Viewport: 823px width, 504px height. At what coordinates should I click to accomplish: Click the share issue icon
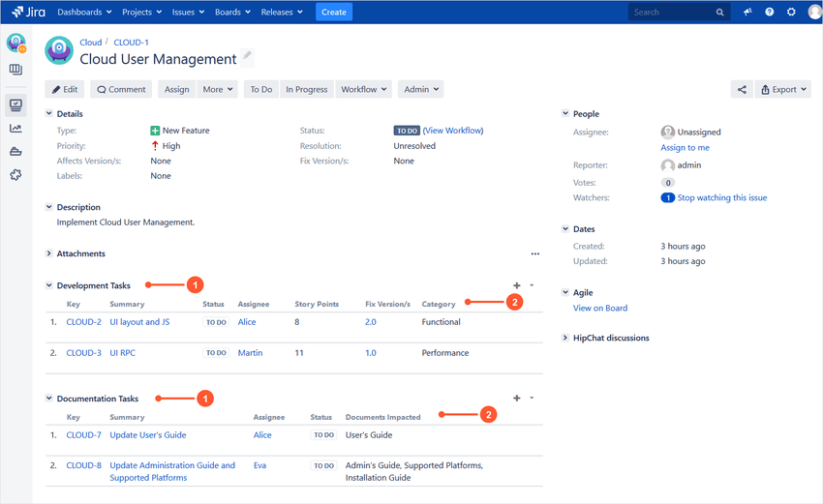click(x=742, y=89)
